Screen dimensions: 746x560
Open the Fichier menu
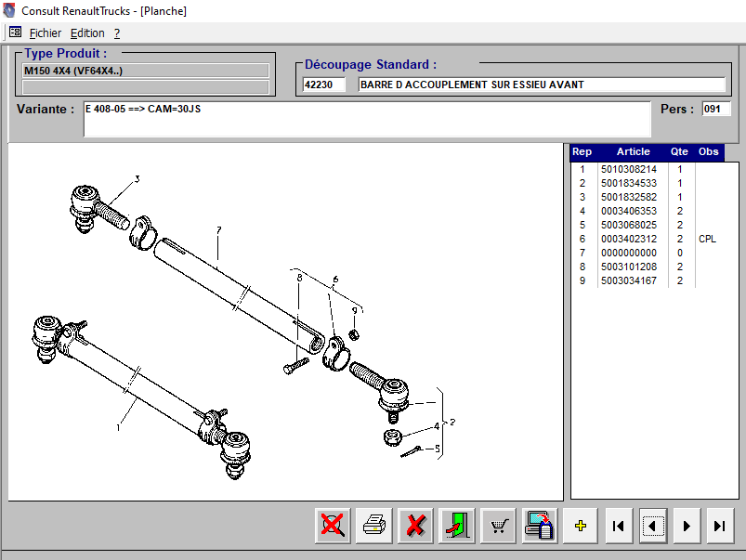(46, 33)
